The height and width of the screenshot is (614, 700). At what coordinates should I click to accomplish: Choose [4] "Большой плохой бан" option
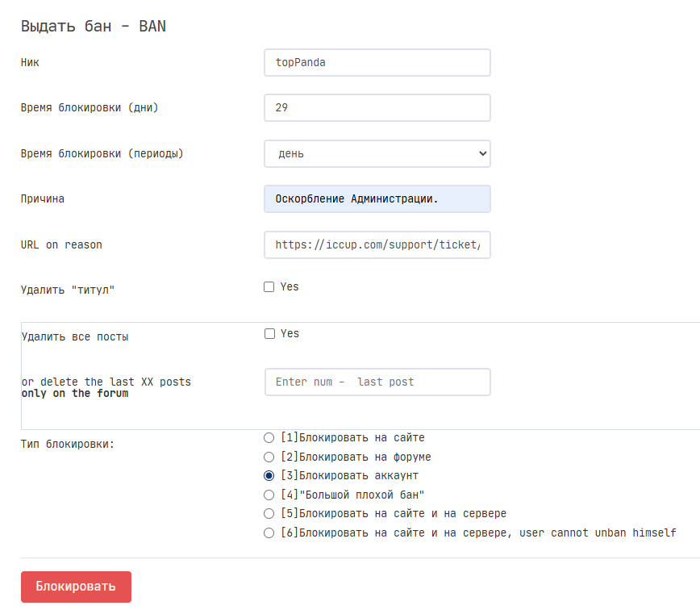coord(269,495)
